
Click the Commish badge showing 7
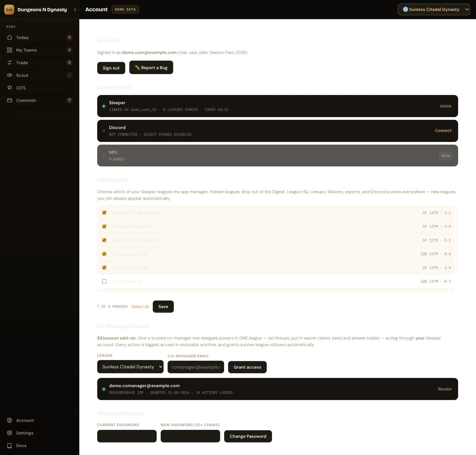coord(69,100)
